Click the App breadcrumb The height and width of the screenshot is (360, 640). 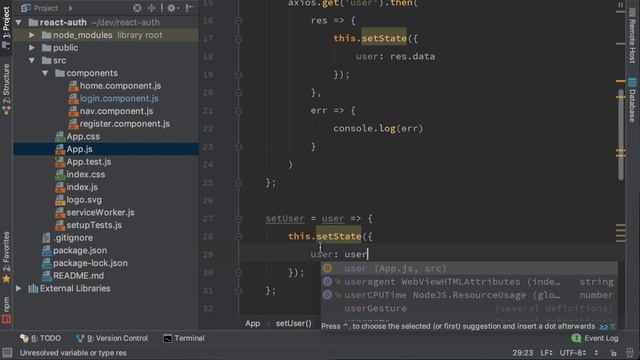click(253, 323)
